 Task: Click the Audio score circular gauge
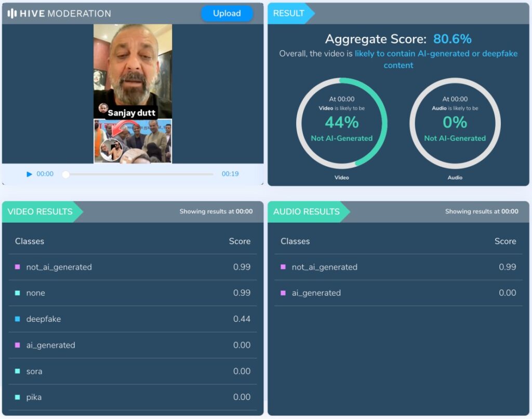pyautogui.click(x=455, y=123)
